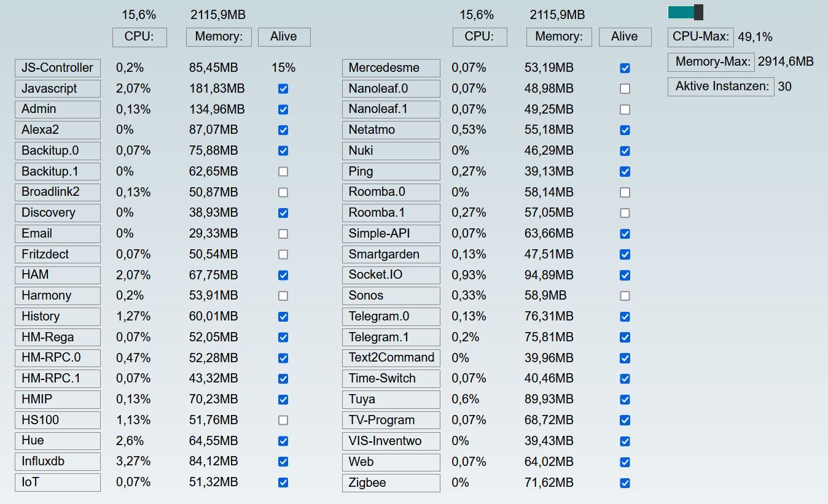
Task: Click the Telegram.1 instance label
Action: point(391,337)
